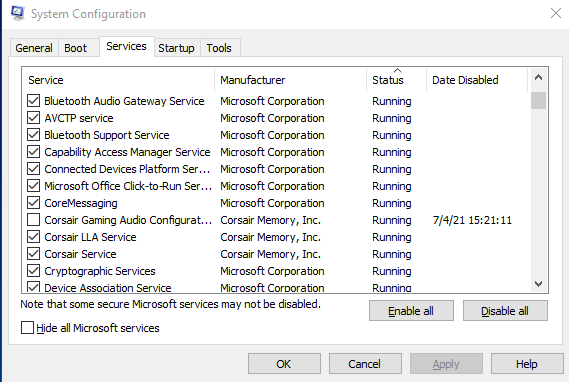Uncheck Bluetooth Audio Gateway Service checkbox
The image size is (569, 382).
(33, 101)
